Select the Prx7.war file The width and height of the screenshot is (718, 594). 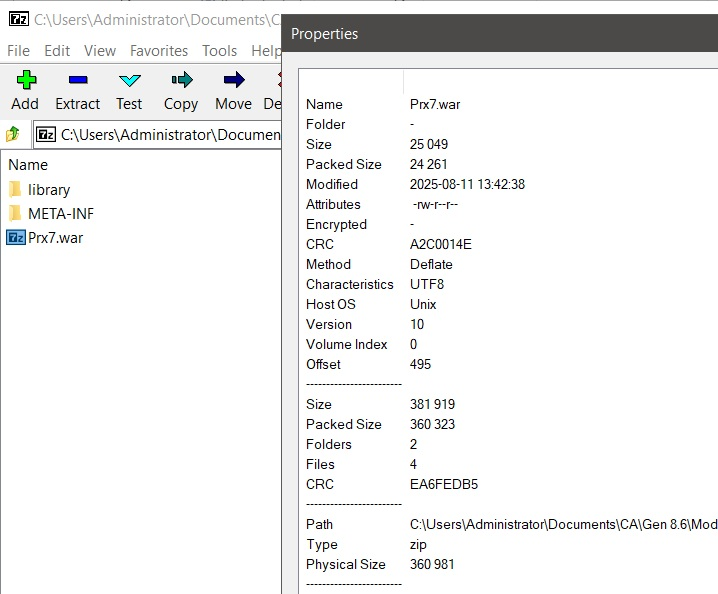click(55, 237)
